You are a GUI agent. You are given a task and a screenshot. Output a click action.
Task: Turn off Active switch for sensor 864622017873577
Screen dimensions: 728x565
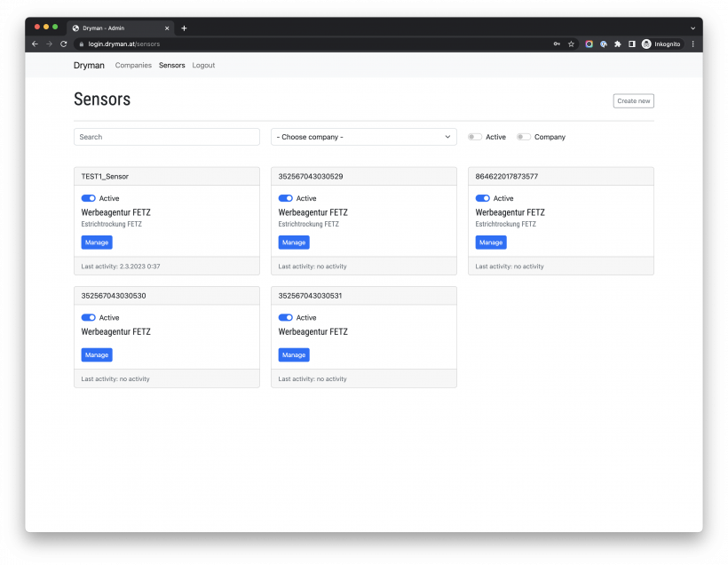point(482,198)
